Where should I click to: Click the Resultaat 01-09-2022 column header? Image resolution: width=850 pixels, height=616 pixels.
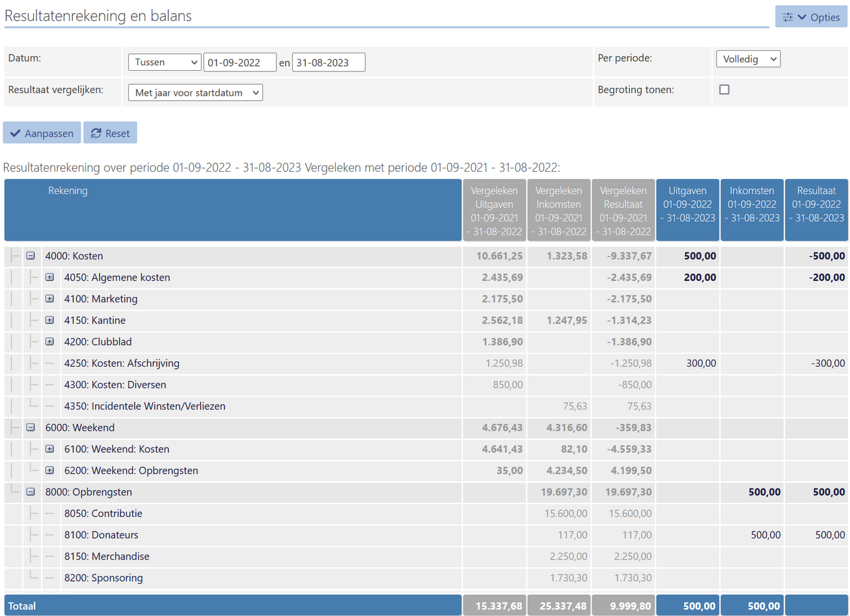pos(816,211)
